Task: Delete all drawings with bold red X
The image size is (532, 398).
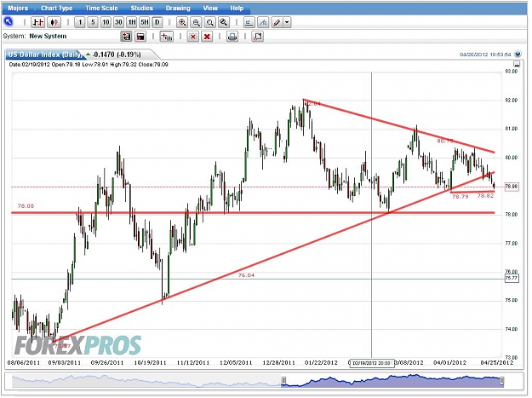Action: 207,37
